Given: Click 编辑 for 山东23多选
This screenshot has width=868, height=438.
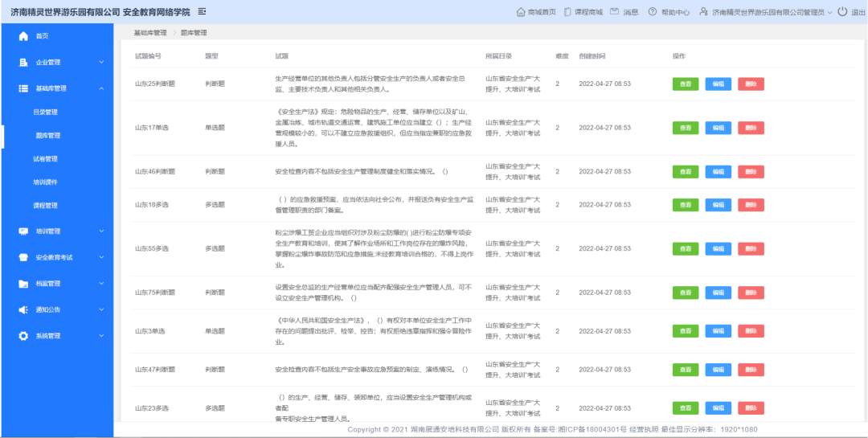Looking at the screenshot, I should 718,408.
